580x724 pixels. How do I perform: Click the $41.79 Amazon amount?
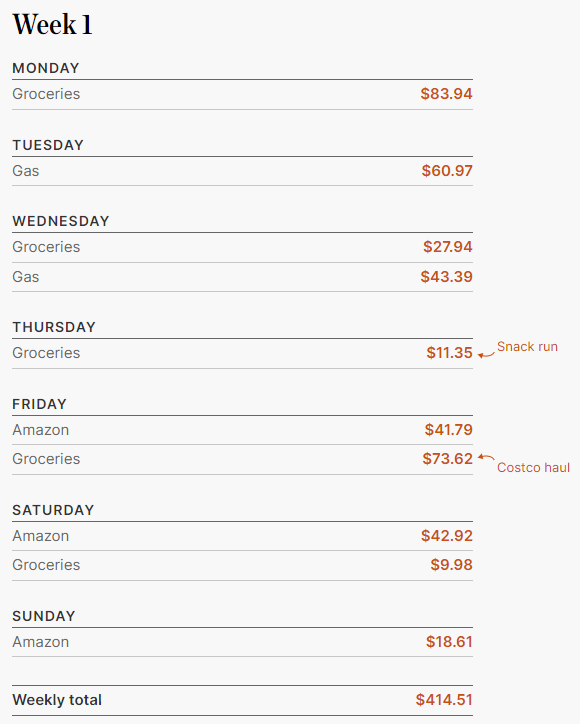pos(448,430)
